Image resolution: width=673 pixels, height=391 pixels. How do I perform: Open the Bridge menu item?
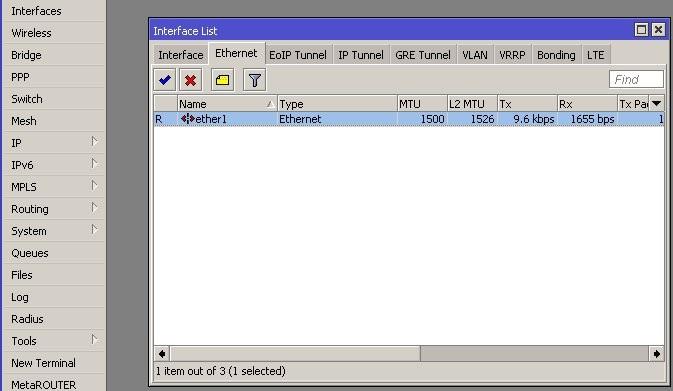click(x=54, y=55)
